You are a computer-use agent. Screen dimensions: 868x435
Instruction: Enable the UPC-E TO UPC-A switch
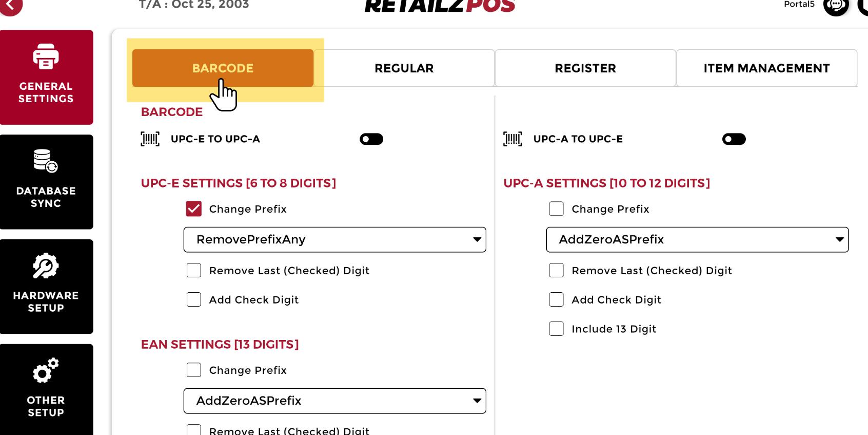click(x=371, y=139)
